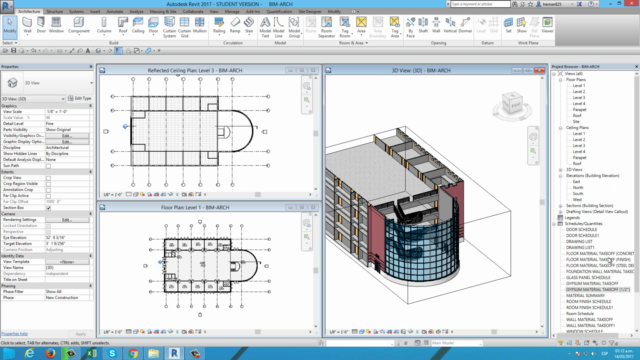Switch to the Structure ribbon tab
The height and width of the screenshot is (360, 640).
(x=54, y=11)
